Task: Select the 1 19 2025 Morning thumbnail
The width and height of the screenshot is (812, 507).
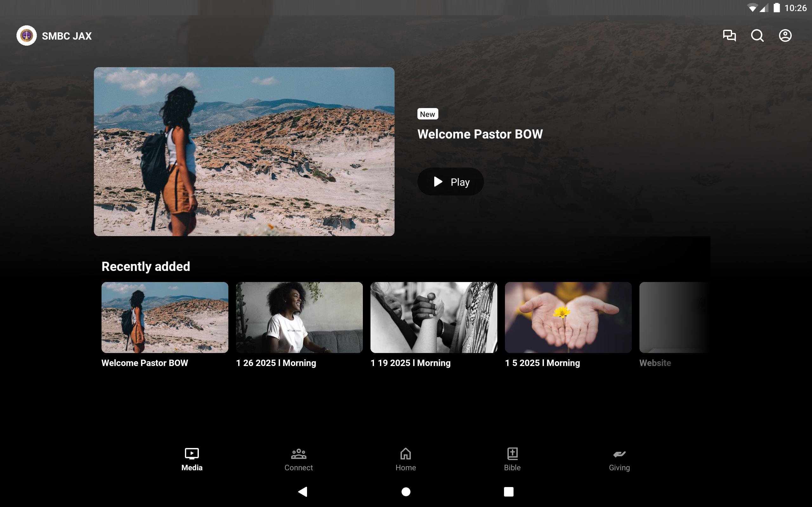Action: coord(434,317)
